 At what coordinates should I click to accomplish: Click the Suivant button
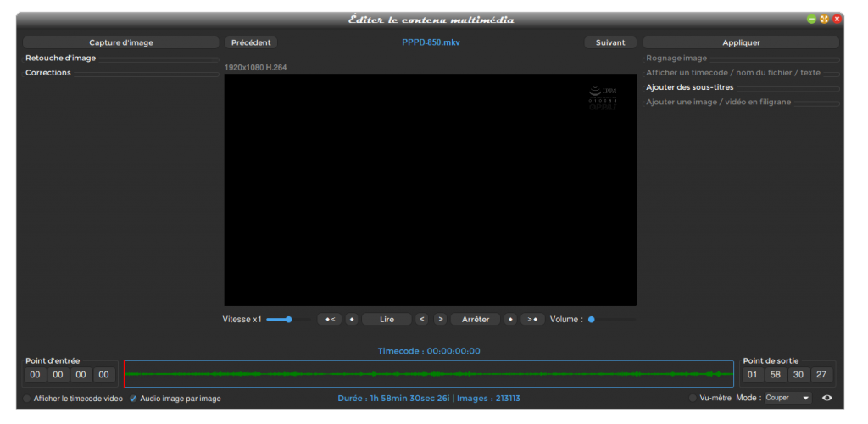point(610,42)
